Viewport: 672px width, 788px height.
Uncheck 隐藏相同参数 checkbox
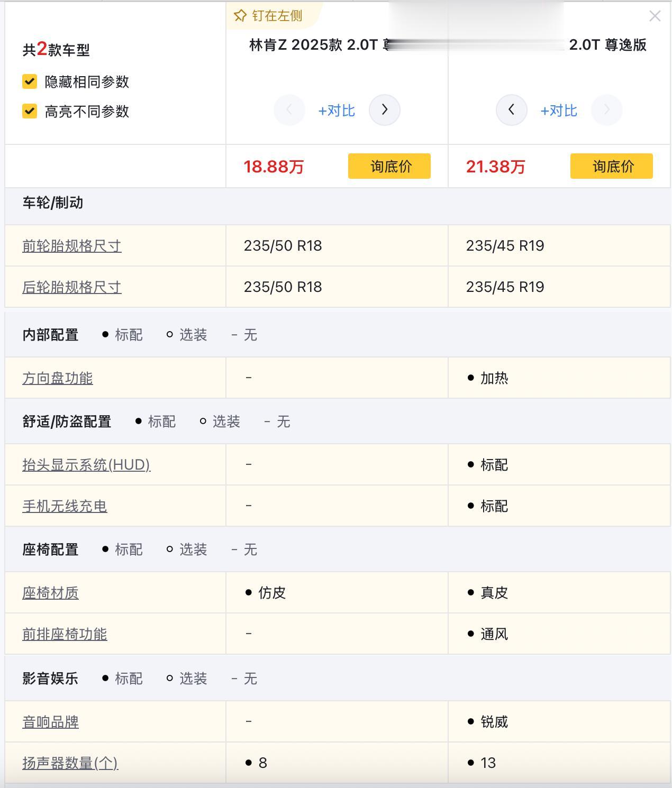(x=30, y=82)
